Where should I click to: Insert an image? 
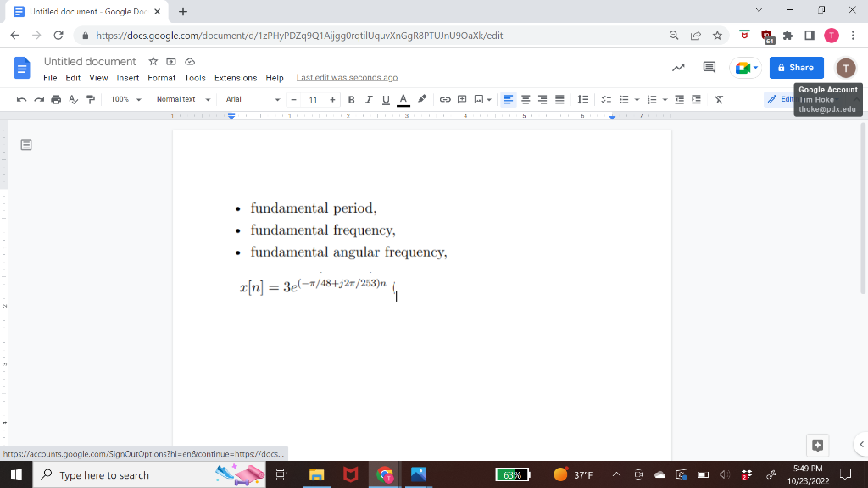479,99
